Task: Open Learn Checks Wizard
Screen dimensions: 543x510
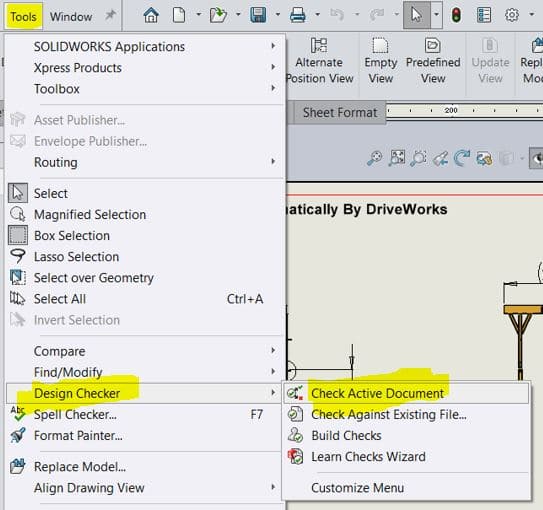Action: pos(407,457)
